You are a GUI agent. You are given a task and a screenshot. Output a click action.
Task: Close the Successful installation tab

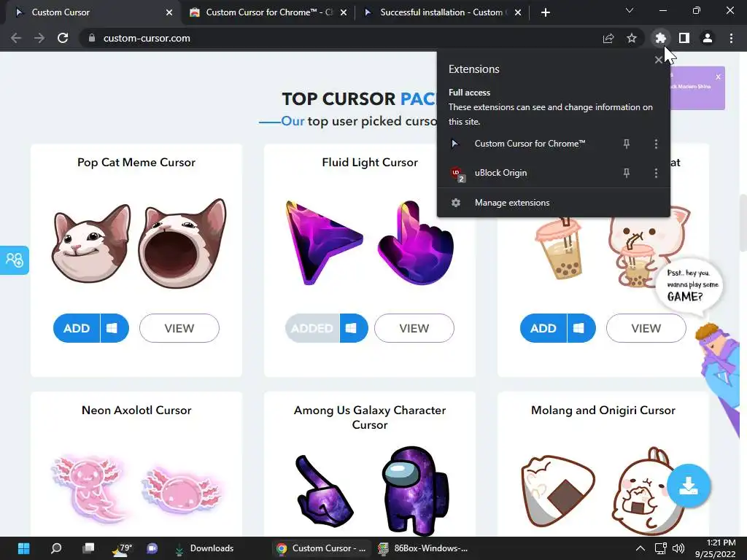pos(518,12)
